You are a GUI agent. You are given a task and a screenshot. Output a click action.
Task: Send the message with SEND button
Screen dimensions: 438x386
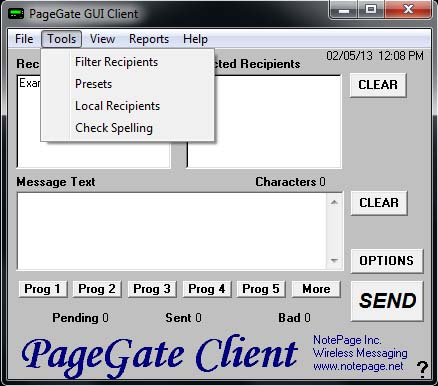pos(387,301)
